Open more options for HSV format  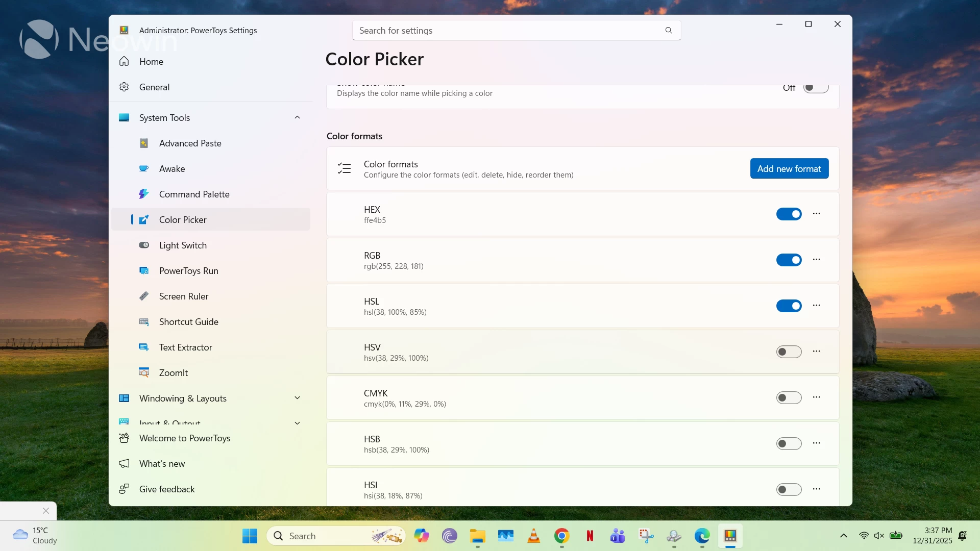[817, 352]
